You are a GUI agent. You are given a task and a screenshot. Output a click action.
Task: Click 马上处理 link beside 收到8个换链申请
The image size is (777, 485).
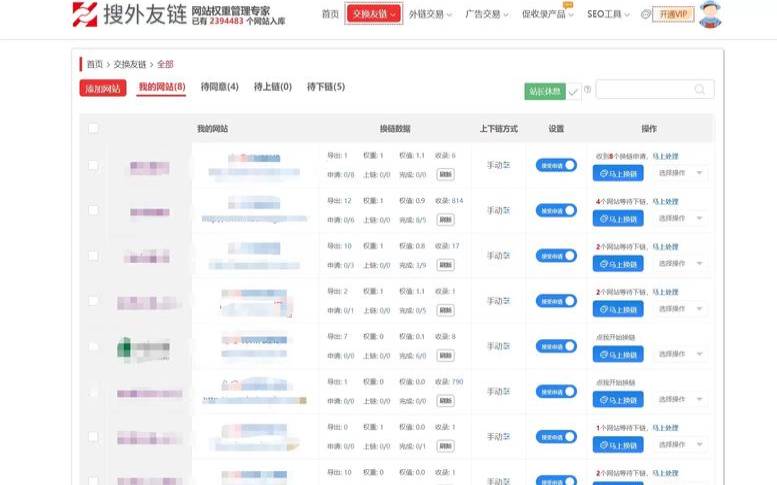pyautogui.click(x=665, y=156)
